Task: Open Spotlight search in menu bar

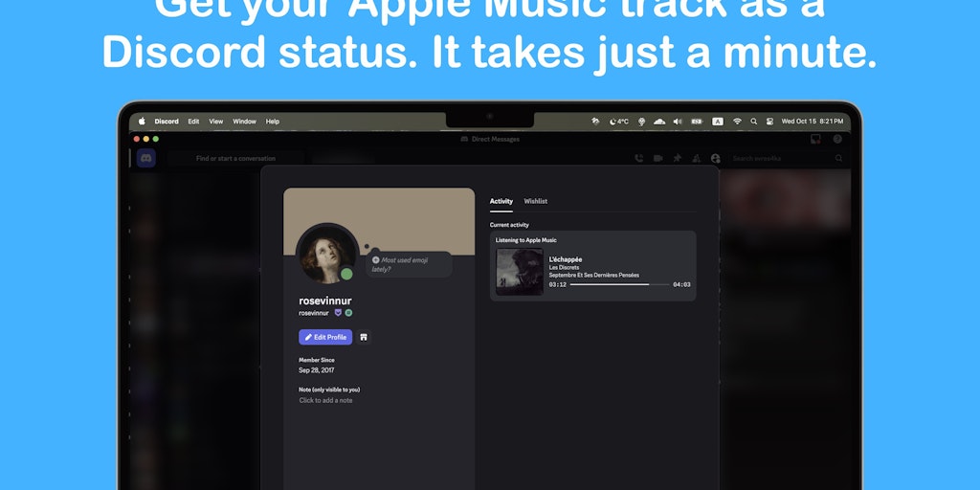Action: [754, 122]
